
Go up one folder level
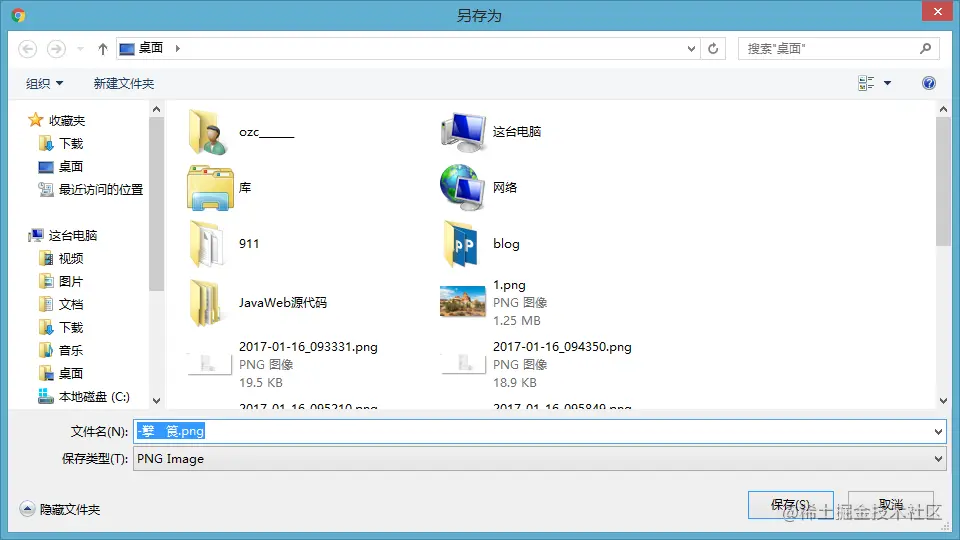(103, 48)
